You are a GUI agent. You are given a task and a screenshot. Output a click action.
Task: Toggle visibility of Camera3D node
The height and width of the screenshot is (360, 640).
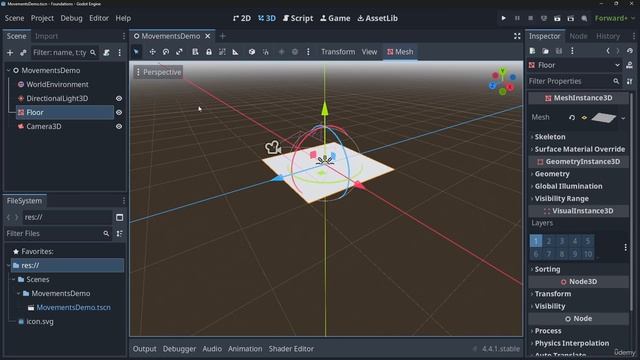119,127
